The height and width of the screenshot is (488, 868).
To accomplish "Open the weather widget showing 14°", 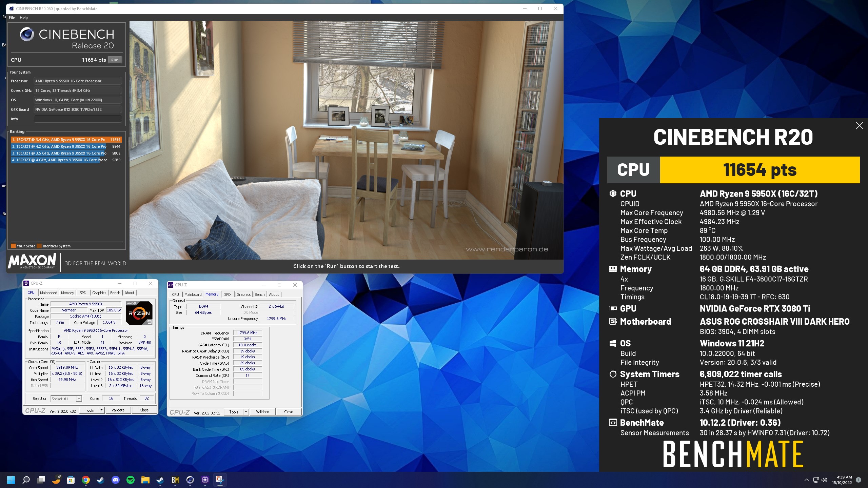I will point(56,480).
